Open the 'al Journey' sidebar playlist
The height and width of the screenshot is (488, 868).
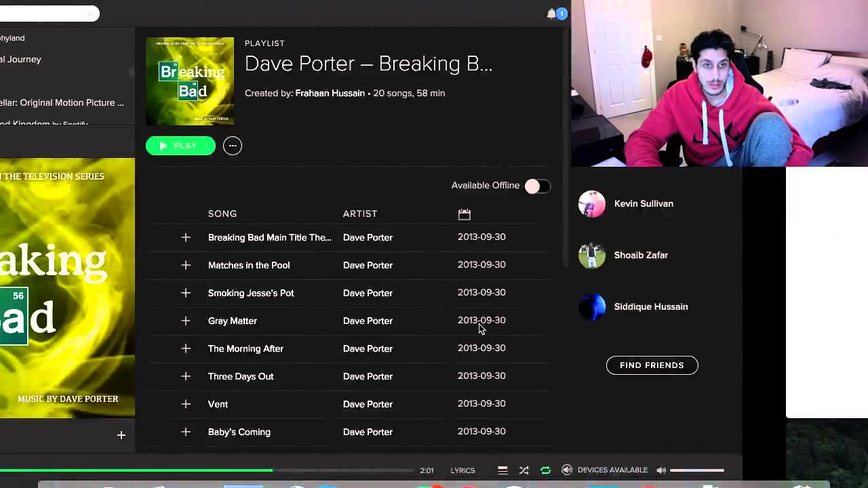(x=20, y=60)
